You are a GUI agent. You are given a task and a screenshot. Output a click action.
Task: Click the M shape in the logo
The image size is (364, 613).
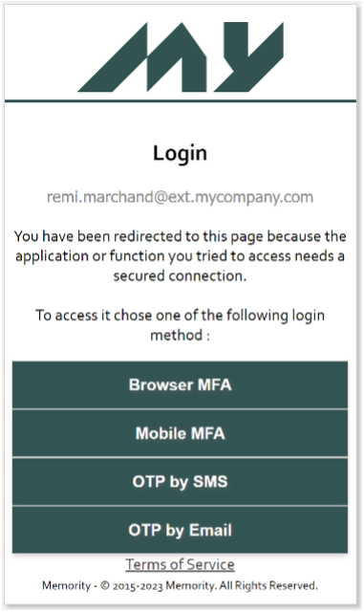click(142, 57)
